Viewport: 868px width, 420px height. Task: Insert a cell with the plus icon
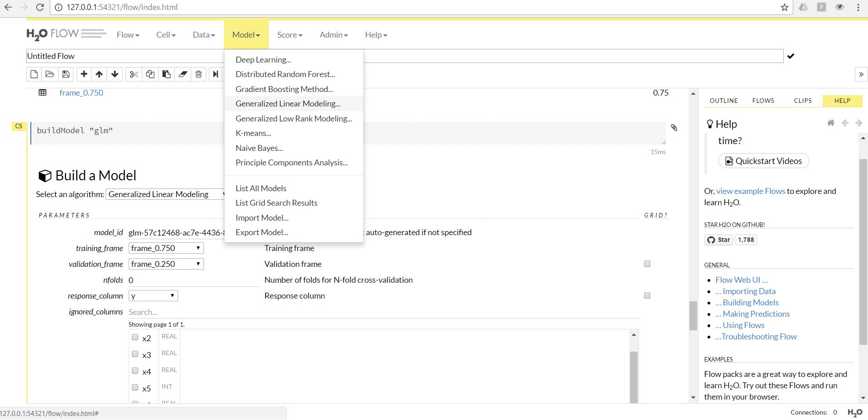84,74
